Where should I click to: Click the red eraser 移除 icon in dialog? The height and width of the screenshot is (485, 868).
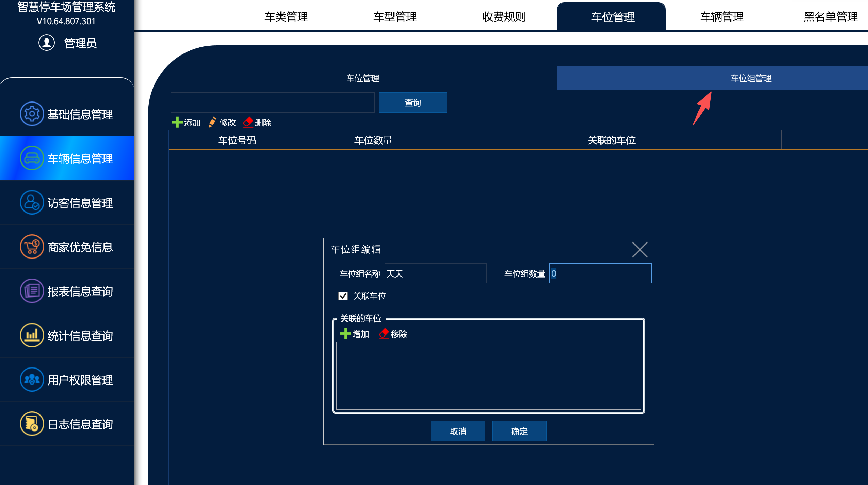(384, 334)
